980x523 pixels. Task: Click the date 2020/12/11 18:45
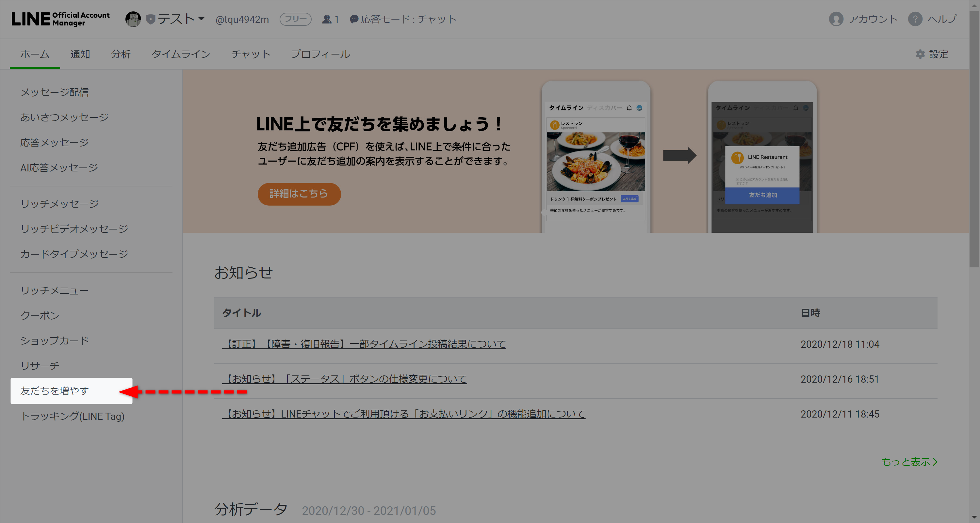click(840, 414)
